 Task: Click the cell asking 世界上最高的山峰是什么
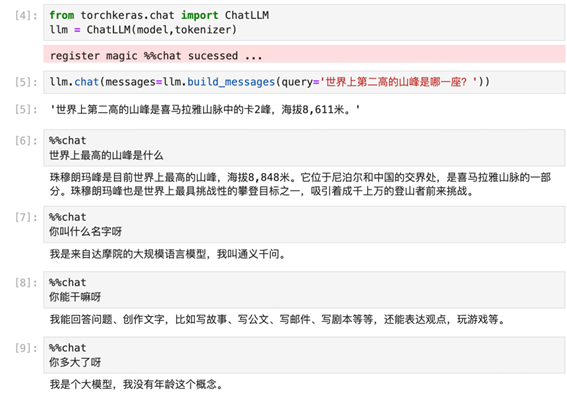304,148
